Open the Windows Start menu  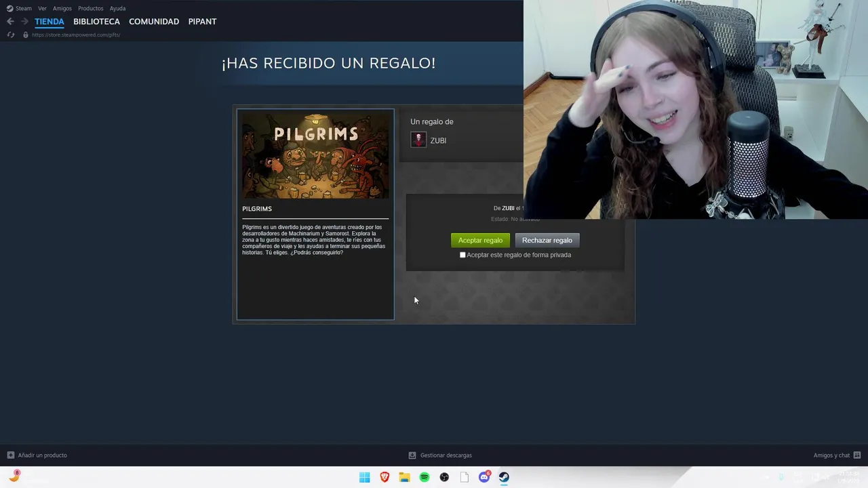tap(365, 477)
